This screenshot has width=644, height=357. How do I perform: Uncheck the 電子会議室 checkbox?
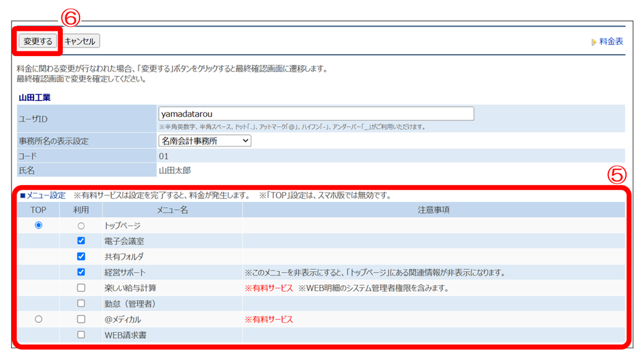click(x=81, y=241)
